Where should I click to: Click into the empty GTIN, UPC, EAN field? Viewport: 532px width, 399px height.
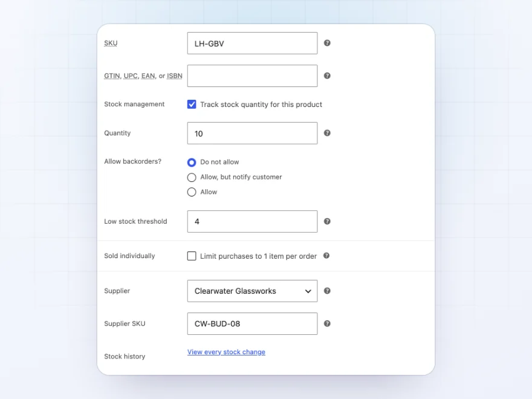point(253,76)
